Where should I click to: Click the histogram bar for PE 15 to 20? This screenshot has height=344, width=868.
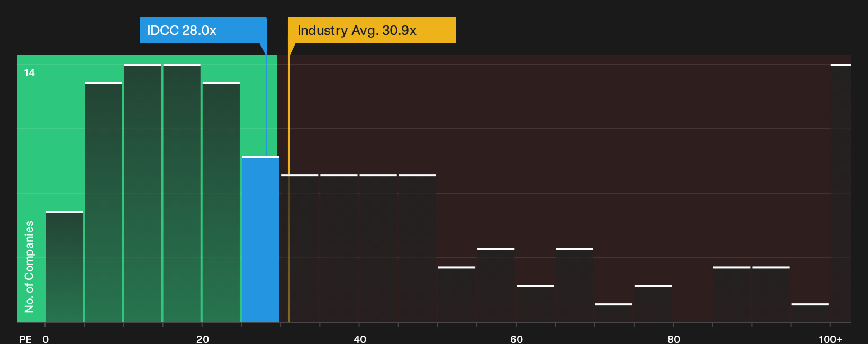[x=182, y=193]
